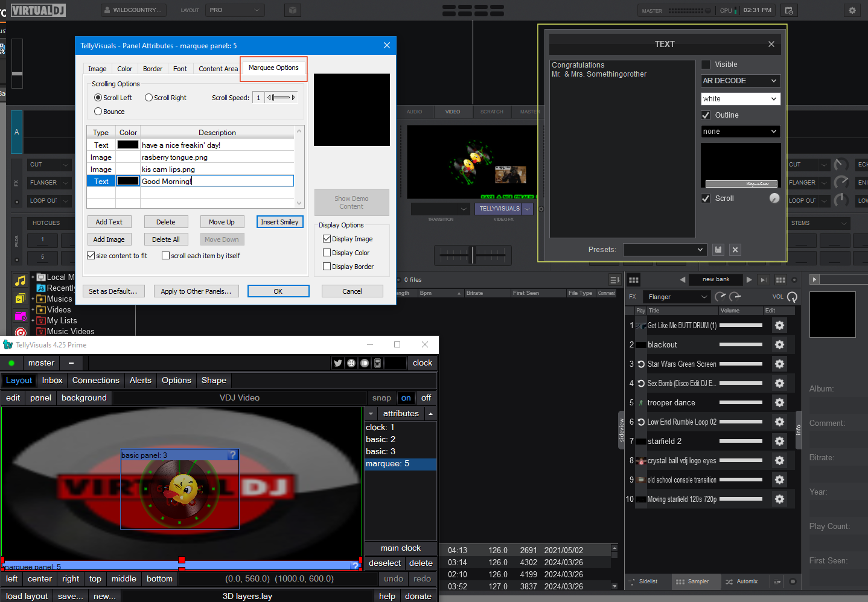The image size is (868, 602).
Task: Open edit gear for Star Wars Green Screen
Action: point(779,364)
